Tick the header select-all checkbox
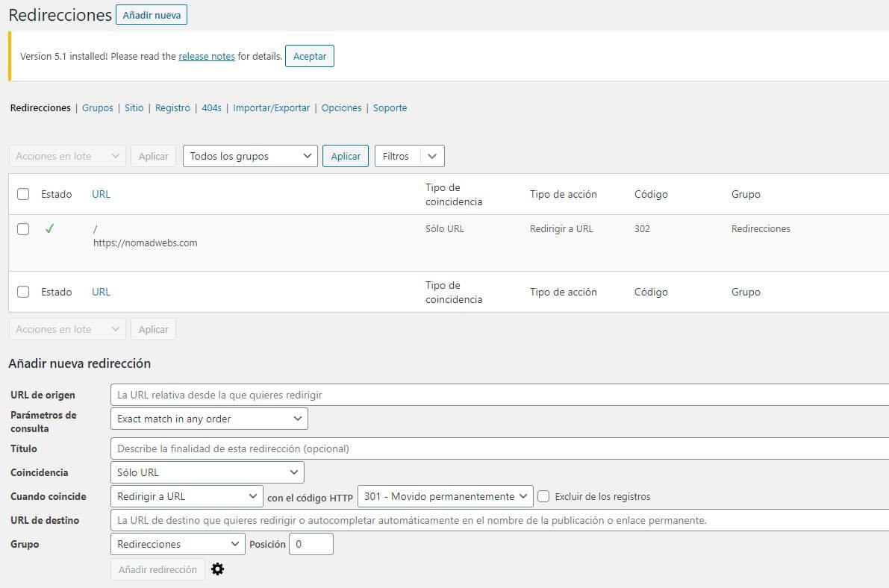The image size is (889, 588). 23,194
